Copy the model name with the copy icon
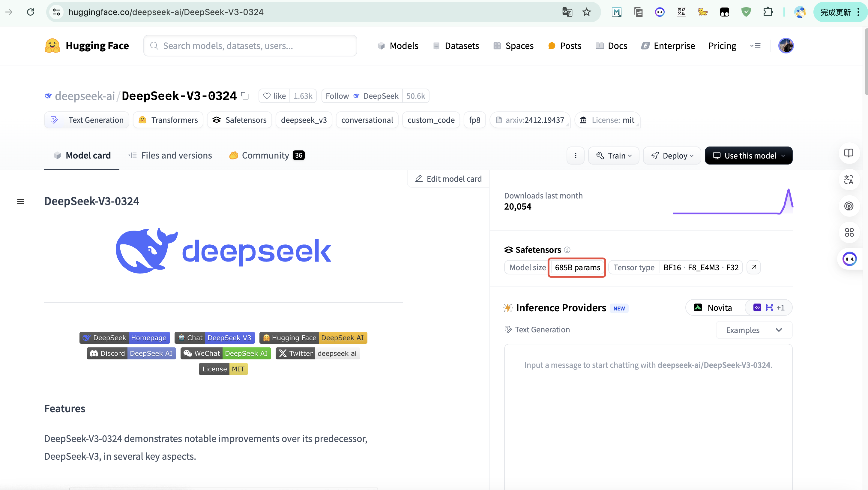This screenshot has height=490, width=868. point(245,96)
